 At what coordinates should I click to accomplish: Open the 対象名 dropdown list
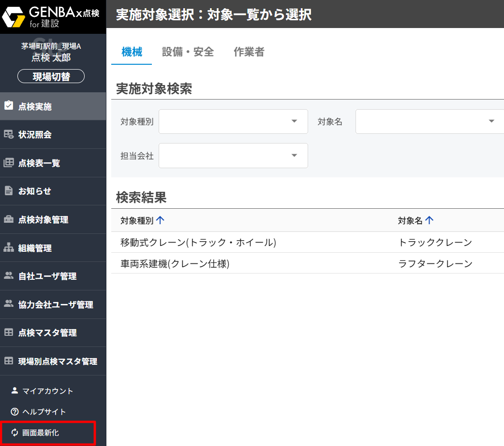[491, 121]
